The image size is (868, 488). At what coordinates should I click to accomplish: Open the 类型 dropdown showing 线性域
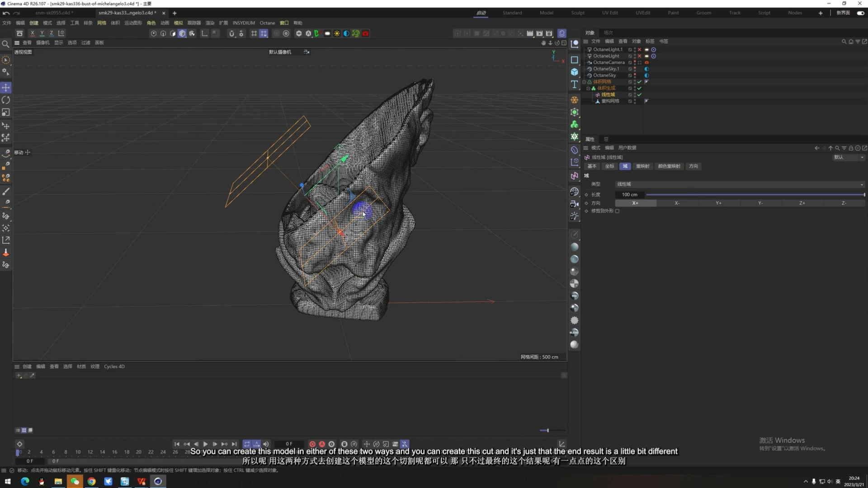[x=737, y=184]
